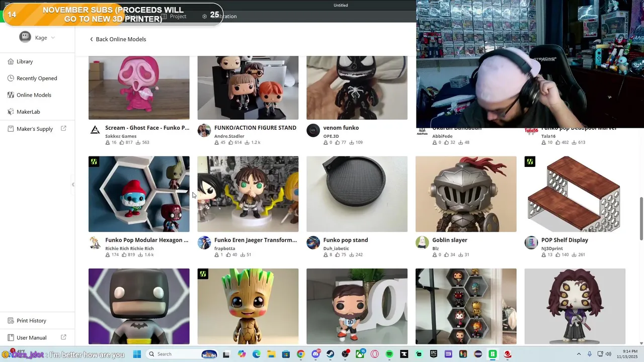Open User Manual from the sidebar

(31, 337)
